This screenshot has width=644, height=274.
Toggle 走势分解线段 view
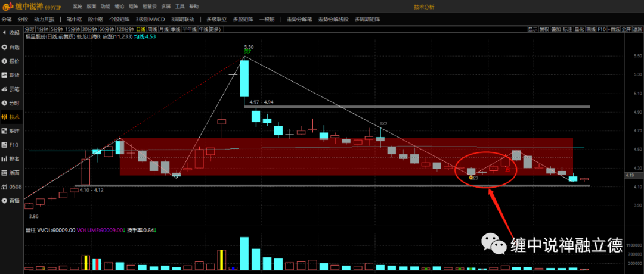coord(334,19)
